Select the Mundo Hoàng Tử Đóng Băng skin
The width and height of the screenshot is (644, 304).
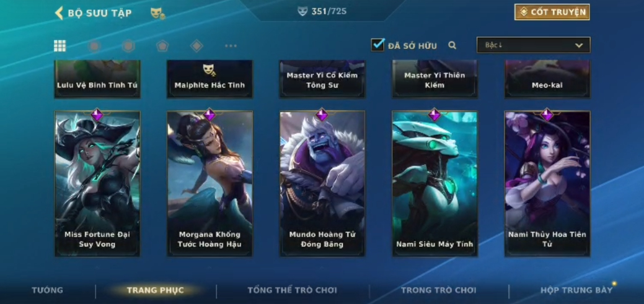pyautogui.click(x=322, y=183)
